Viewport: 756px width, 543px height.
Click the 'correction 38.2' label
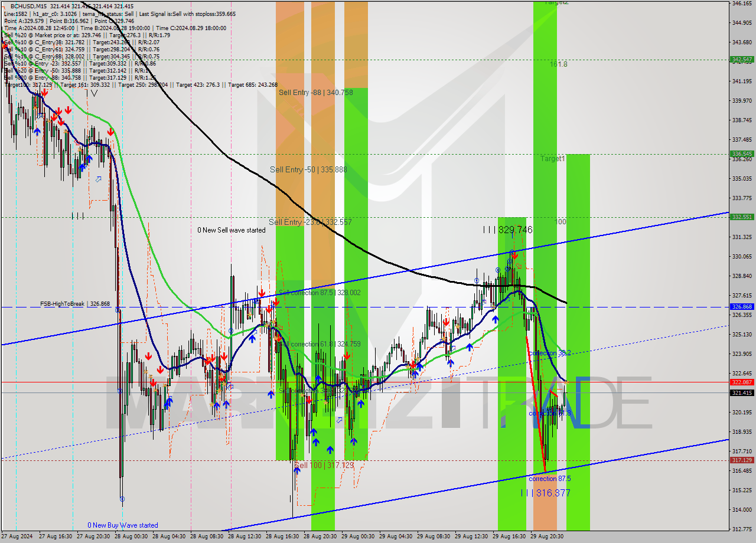tap(549, 353)
